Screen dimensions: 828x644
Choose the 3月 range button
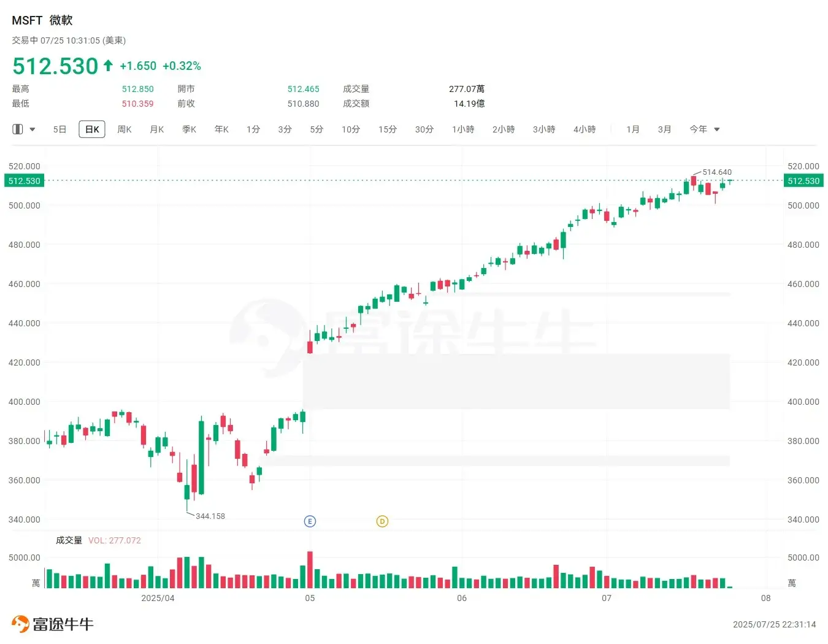(x=665, y=129)
